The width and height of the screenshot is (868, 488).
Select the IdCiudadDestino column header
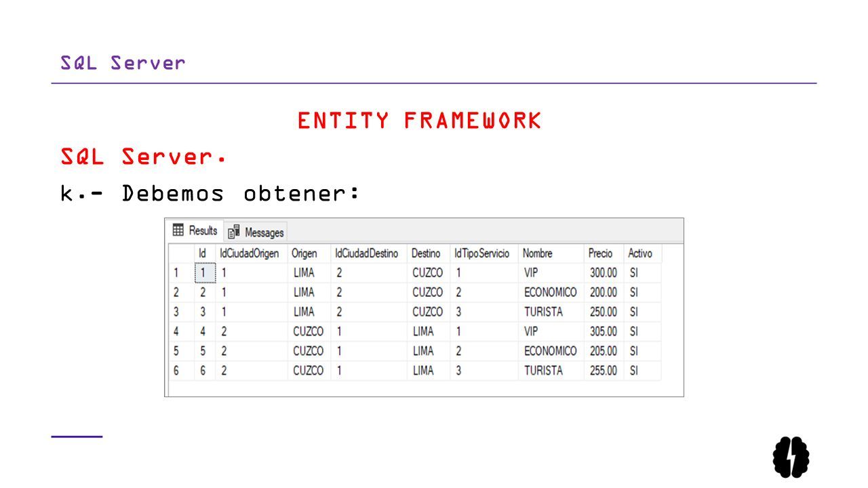point(368,253)
